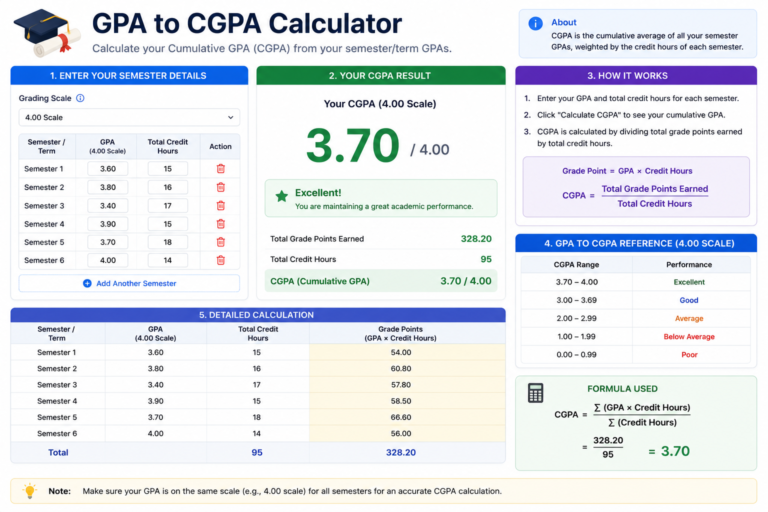Click the calculator icon in Formula Used
Screen dimensions: 768x512
pos(535,393)
